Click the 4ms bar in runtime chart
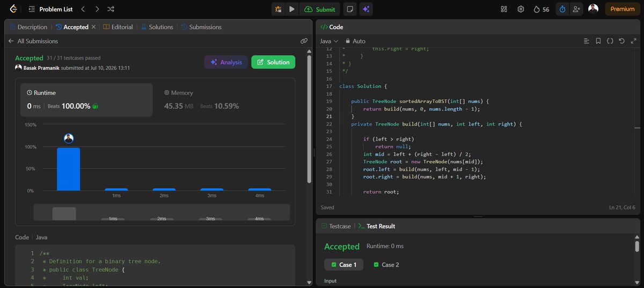The height and width of the screenshot is (288, 644). click(260, 189)
